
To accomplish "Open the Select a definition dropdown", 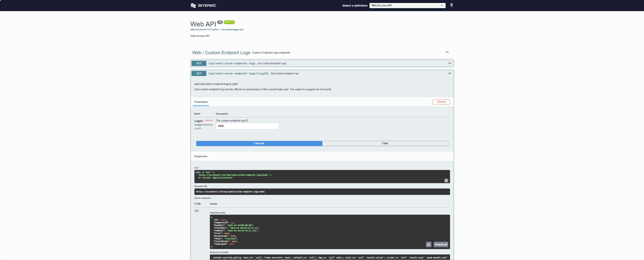I will coord(407,6).
